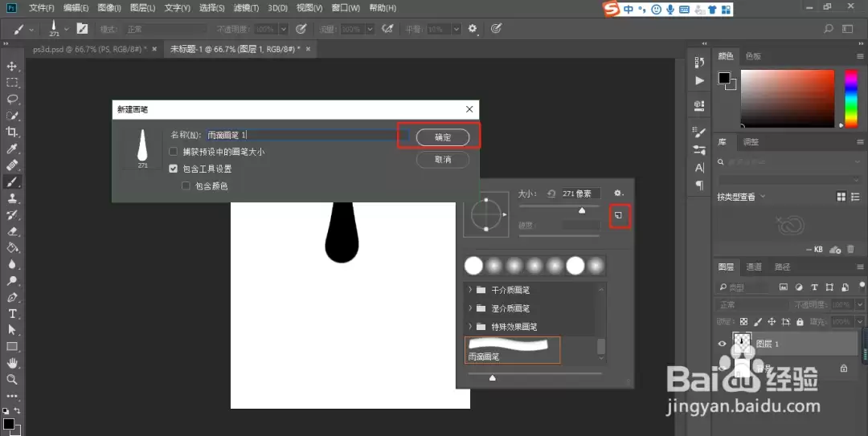Toggle lock transparent pixels in Layers

[743, 321]
